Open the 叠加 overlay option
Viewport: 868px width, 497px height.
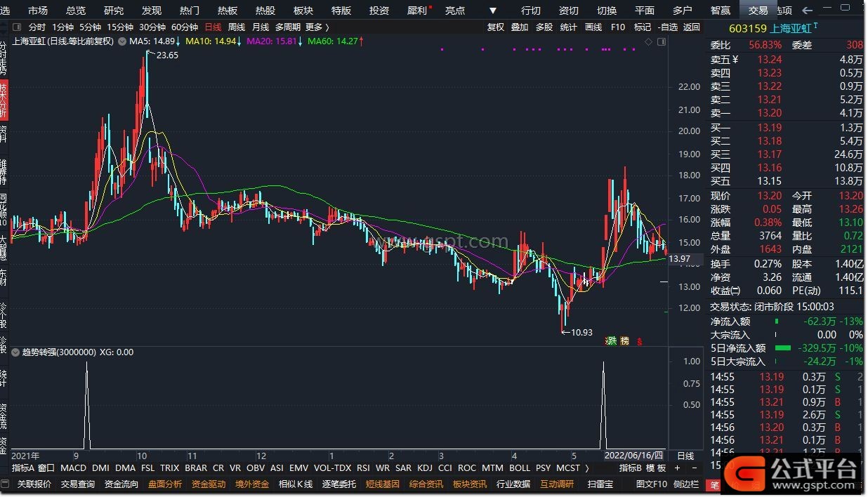pos(520,27)
